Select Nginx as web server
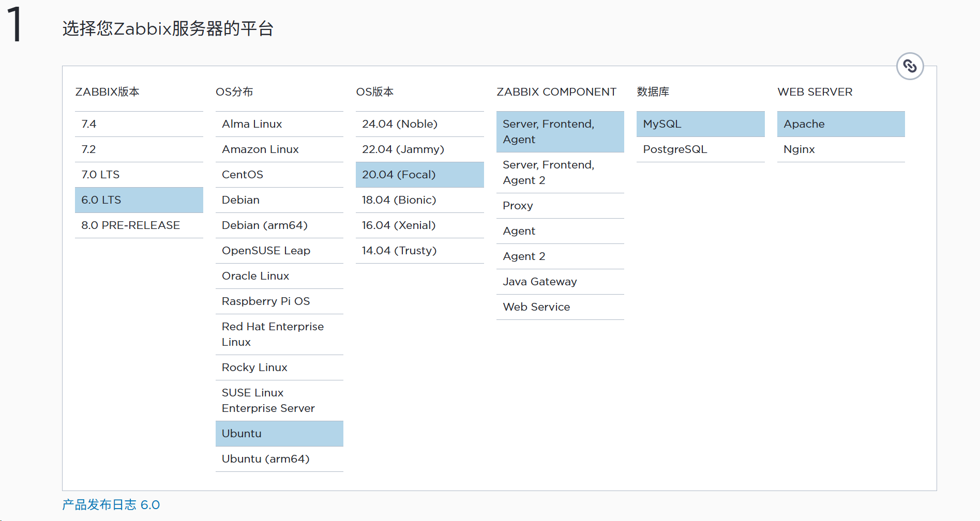 840,149
